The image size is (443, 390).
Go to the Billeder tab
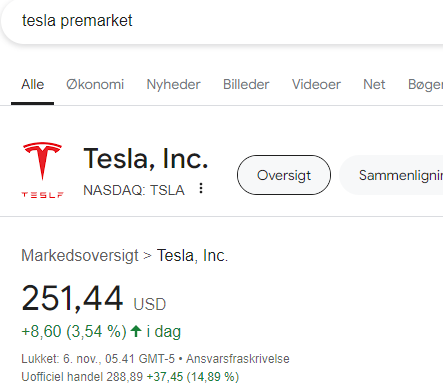[246, 84]
